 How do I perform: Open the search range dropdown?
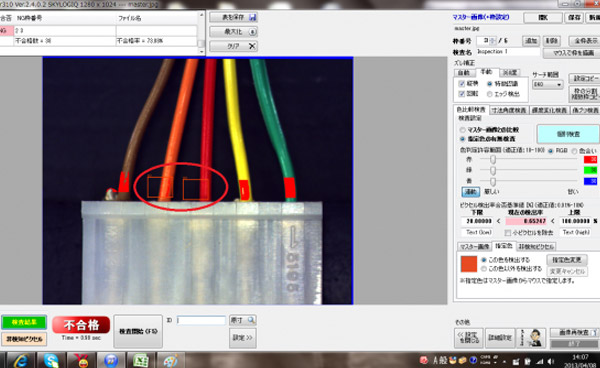click(x=547, y=84)
